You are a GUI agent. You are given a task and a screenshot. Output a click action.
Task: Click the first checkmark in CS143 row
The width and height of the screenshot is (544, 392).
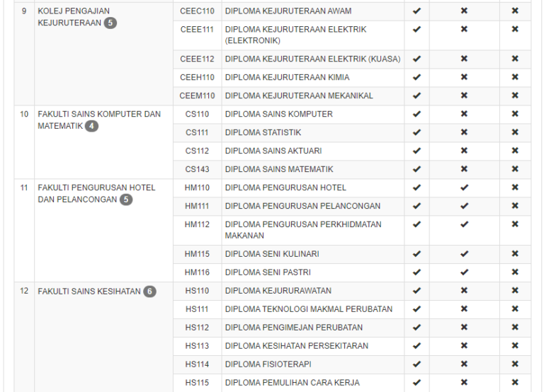(x=416, y=169)
